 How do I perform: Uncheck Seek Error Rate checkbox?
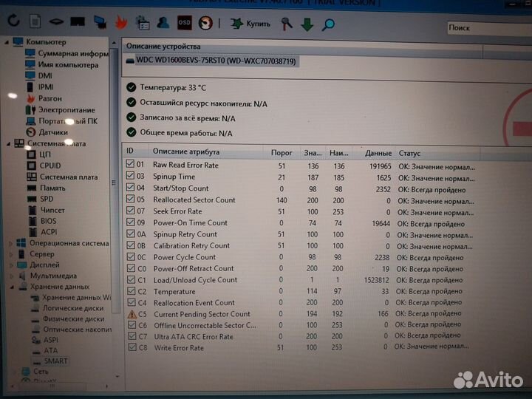pos(130,211)
